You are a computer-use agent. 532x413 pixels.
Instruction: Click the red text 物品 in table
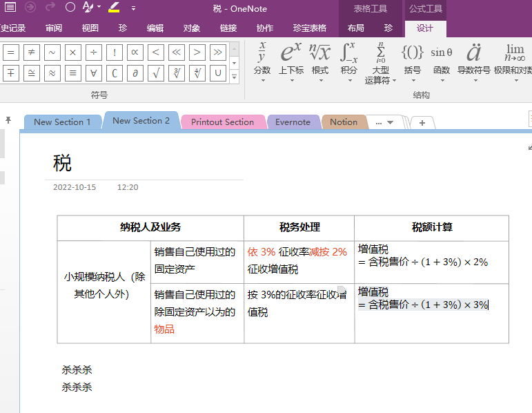click(164, 329)
